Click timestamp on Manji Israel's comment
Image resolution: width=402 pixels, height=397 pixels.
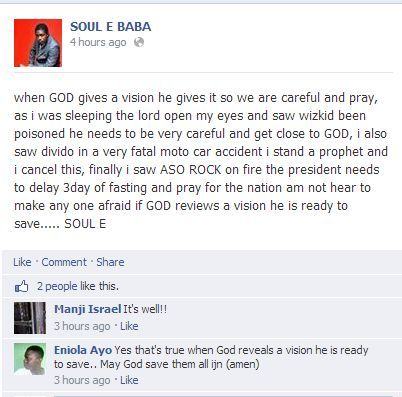[x=82, y=326]
